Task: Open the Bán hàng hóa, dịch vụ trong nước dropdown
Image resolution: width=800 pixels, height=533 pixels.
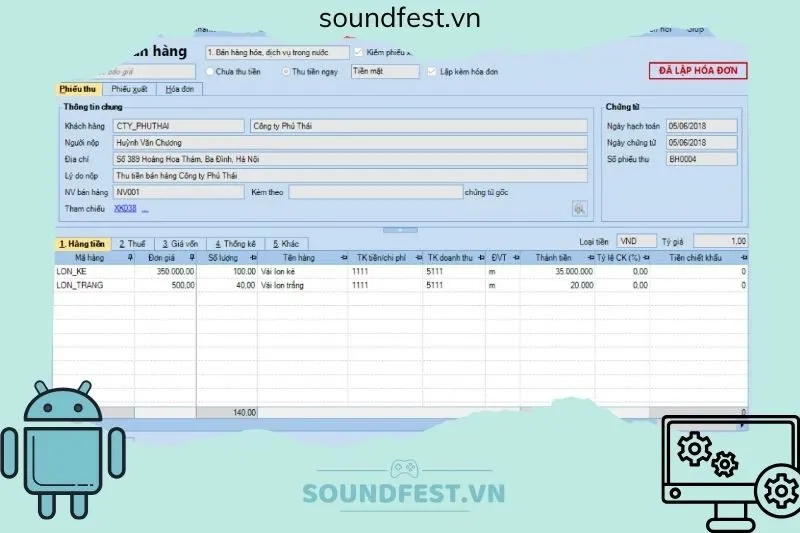Action: 277,52
